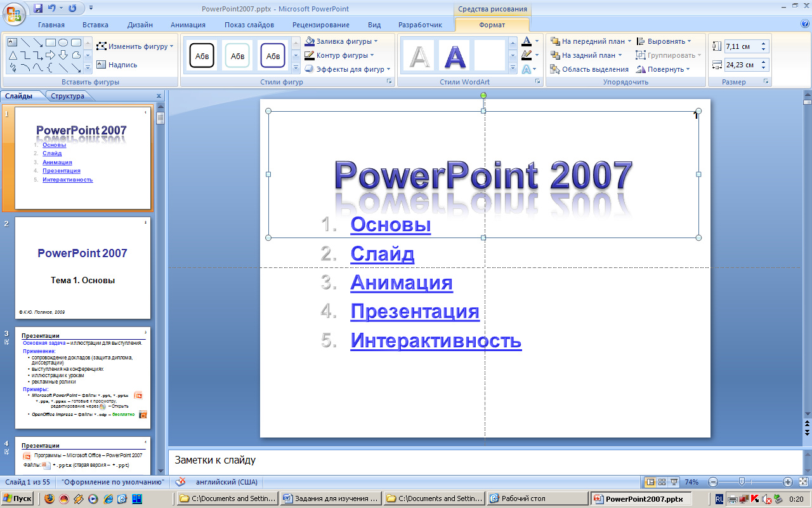Save the presentation from Quick Access toolbar
The image size is (812, 508).
tap(38, 8)
